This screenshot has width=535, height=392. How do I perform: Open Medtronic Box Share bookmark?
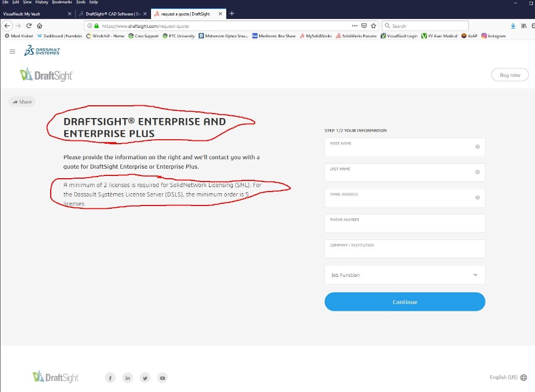click(x=274, y=36)
